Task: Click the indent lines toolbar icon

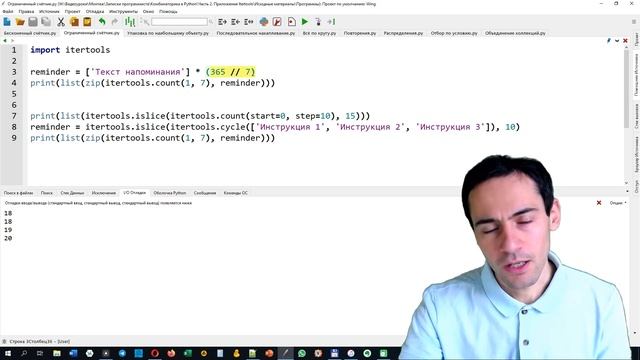Action: (x=222, y=22)
